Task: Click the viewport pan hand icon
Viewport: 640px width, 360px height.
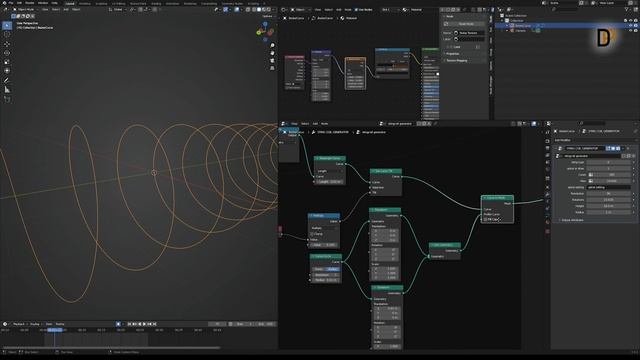Action: (x=272, y=53)
